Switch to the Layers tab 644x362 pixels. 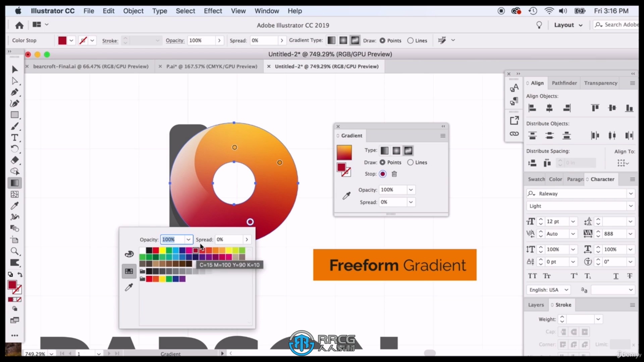tap(536, 305)
